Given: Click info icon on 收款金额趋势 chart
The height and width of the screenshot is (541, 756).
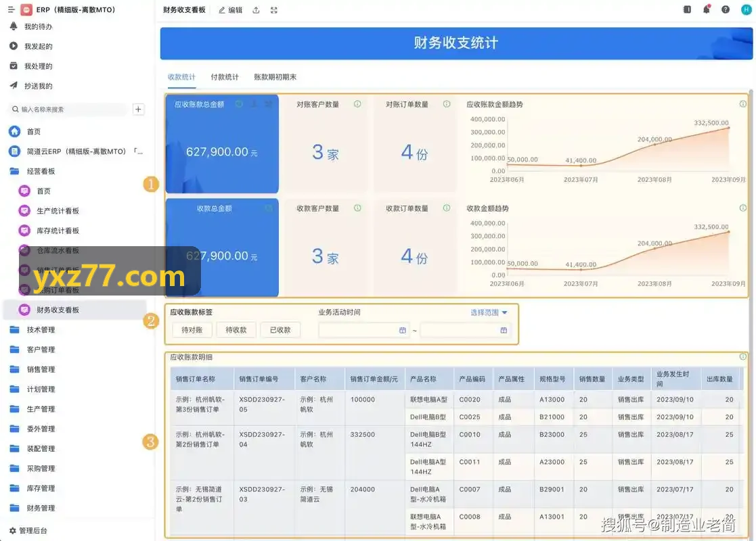Looking at the screenshot, I should (743, 208).
